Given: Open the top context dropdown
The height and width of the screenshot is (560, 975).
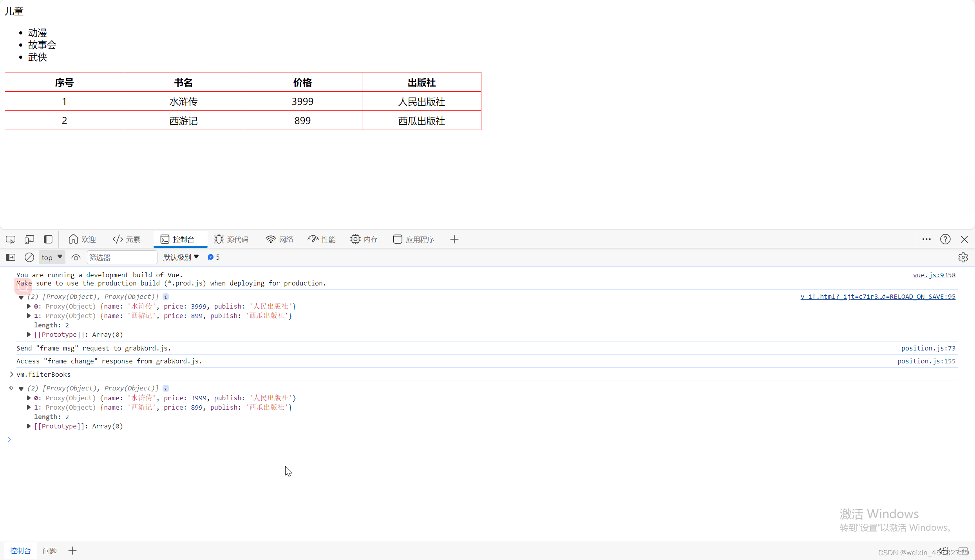Looking at the screenshot, I should pyautogui.click(x=52, y=257).
